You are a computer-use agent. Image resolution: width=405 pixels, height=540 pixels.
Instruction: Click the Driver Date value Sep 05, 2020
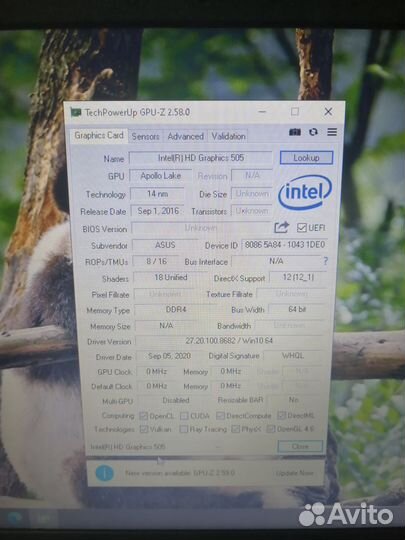169,356
